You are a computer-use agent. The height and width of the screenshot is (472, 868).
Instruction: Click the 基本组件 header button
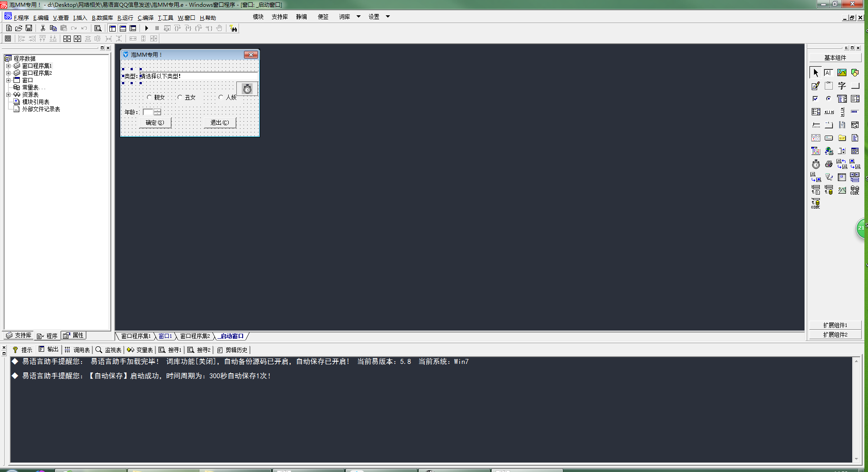tap(835, 58)
